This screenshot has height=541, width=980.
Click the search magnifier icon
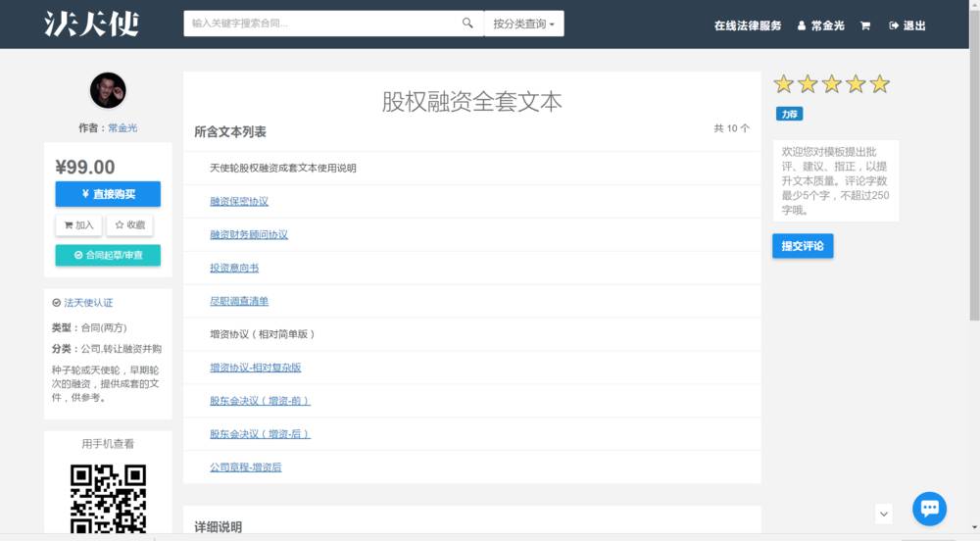[x=467, y=24]
